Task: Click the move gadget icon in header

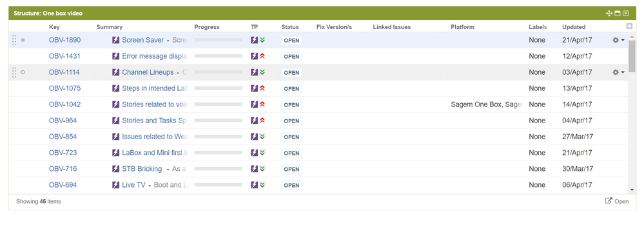Action: click(x=609, y=14)
